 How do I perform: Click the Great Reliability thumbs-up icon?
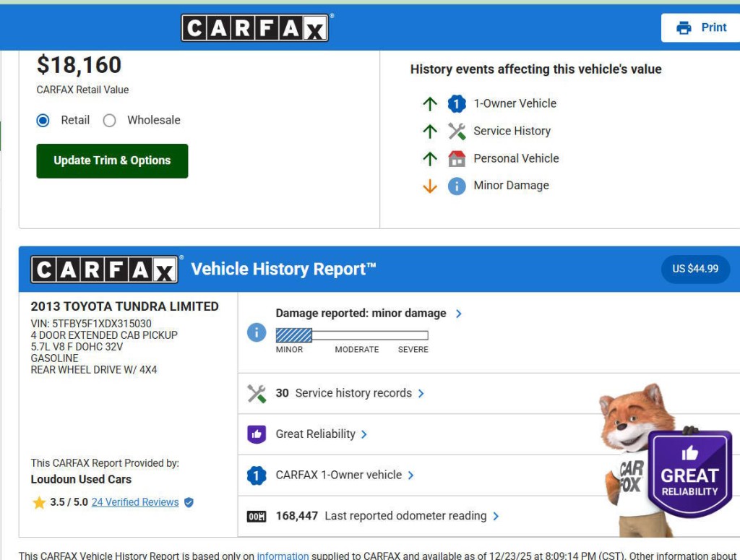(257, 434)
